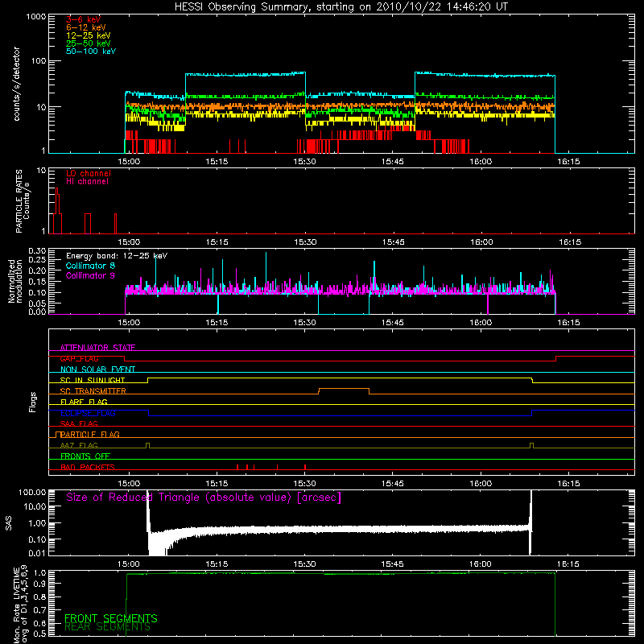644x644 pixels.
Task: Click the FRONTS_OFF flag label
Action: coord(85,456)
